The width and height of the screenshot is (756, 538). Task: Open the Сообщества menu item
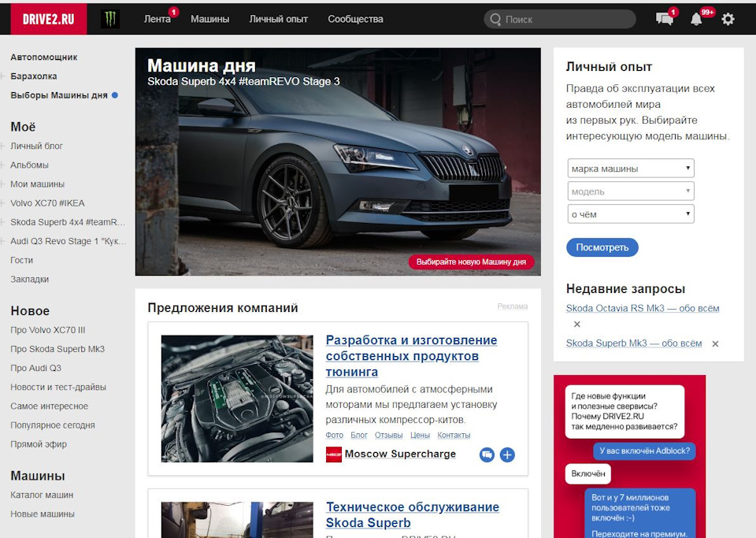(355, 19)
